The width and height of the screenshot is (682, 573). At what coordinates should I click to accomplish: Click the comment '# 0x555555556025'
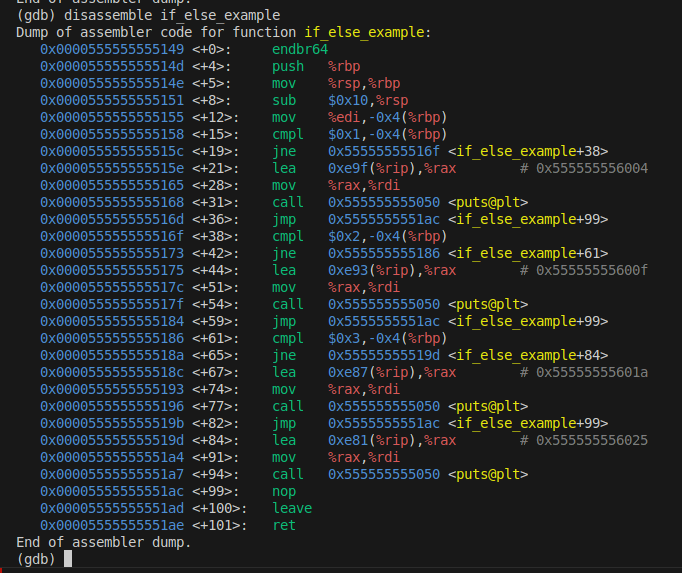(584, 440)
